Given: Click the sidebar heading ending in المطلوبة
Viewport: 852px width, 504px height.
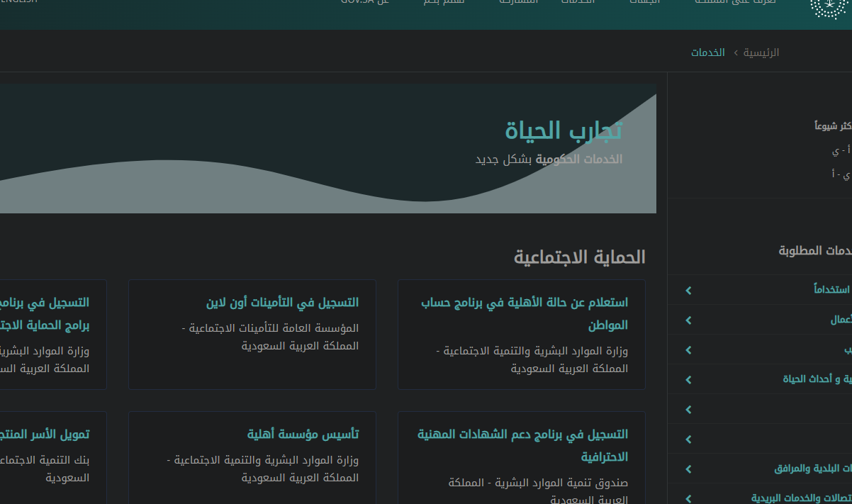Looking at the screenshot, I should click(815, 250).
